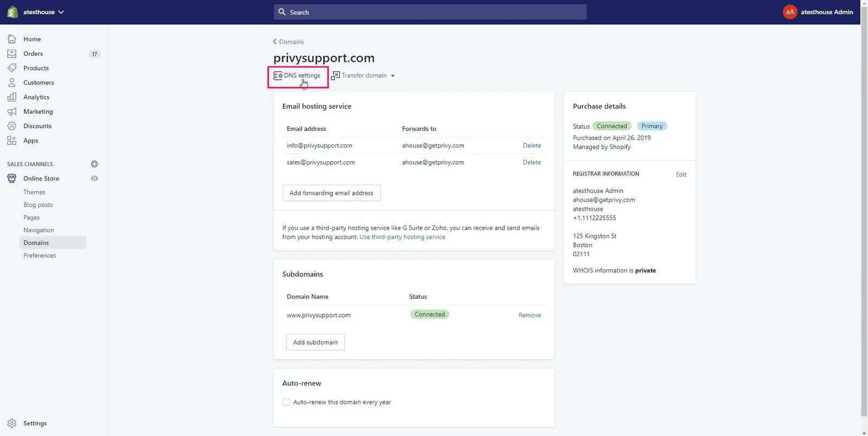Click the DNS settings icon
This screenshot has width=868, height=436.
(x=278, y=75)
